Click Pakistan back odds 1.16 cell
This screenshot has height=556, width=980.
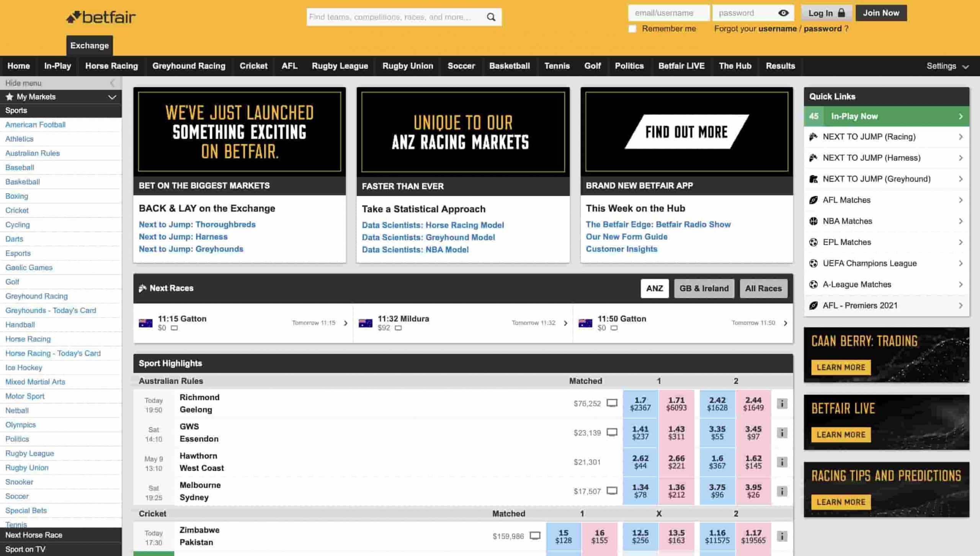click(x=717, y=536)
